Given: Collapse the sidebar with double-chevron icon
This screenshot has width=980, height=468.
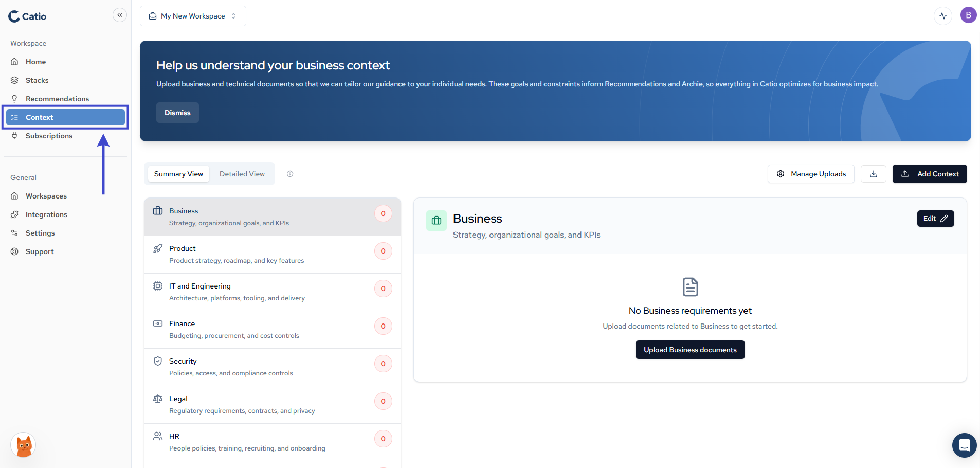Looking at the screenshot, I should click(120, 15).
